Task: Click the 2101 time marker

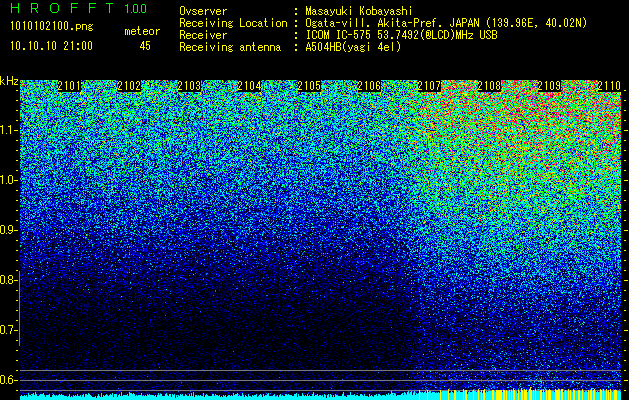Action: click(69, 86)
